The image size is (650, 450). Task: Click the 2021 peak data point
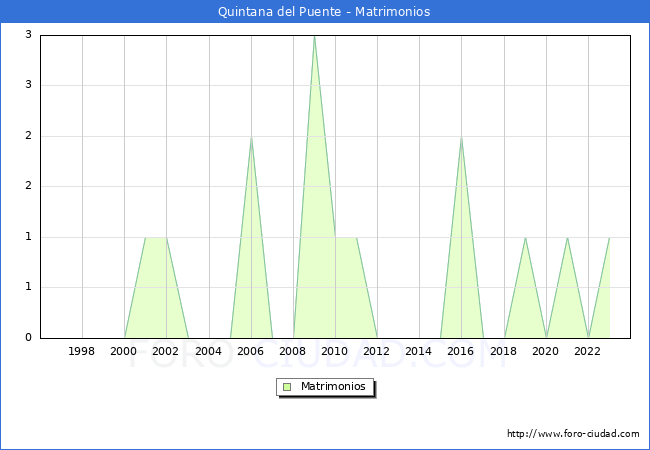567,238
